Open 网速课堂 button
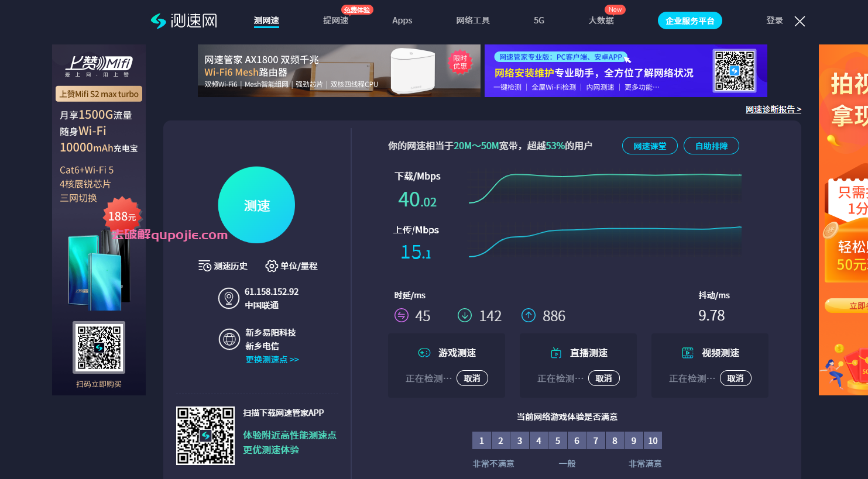The height and width of the screenshot is (479, 868). click(650, 146)
